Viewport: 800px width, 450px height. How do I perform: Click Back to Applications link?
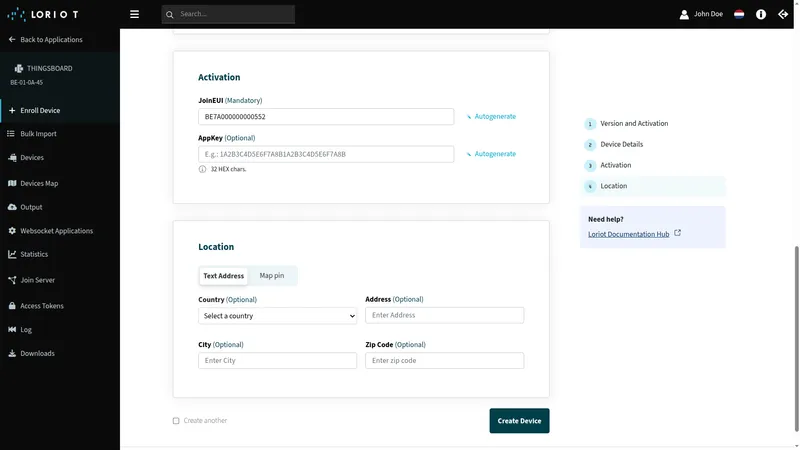pos(51,39)
